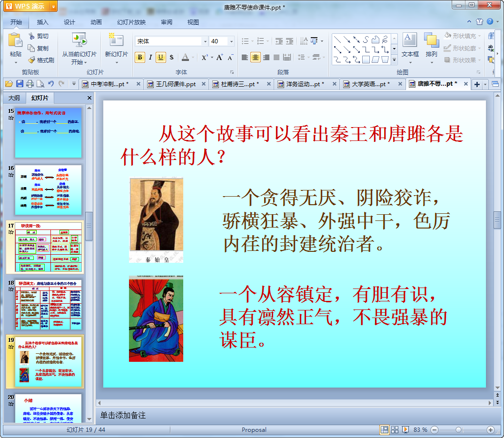The height and width of the screenshot is (438, 504).
Task: Select slide 17 thumbnail
Action: (x=48, y=247)
